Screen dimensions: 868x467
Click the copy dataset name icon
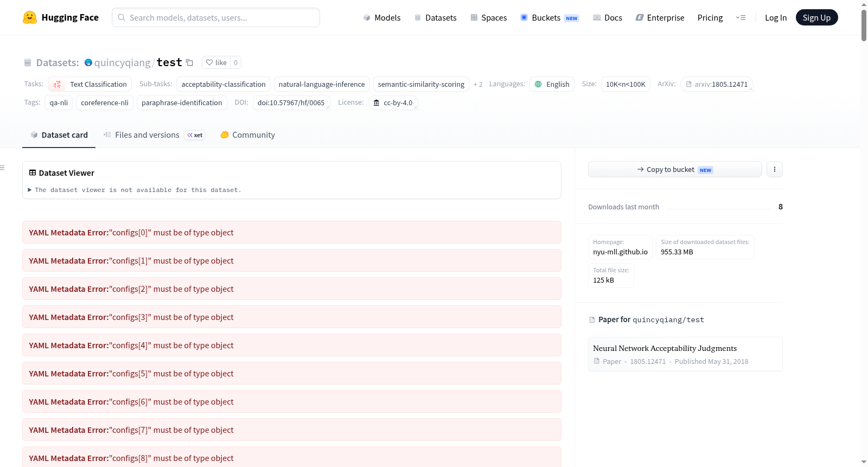[189, 62]
